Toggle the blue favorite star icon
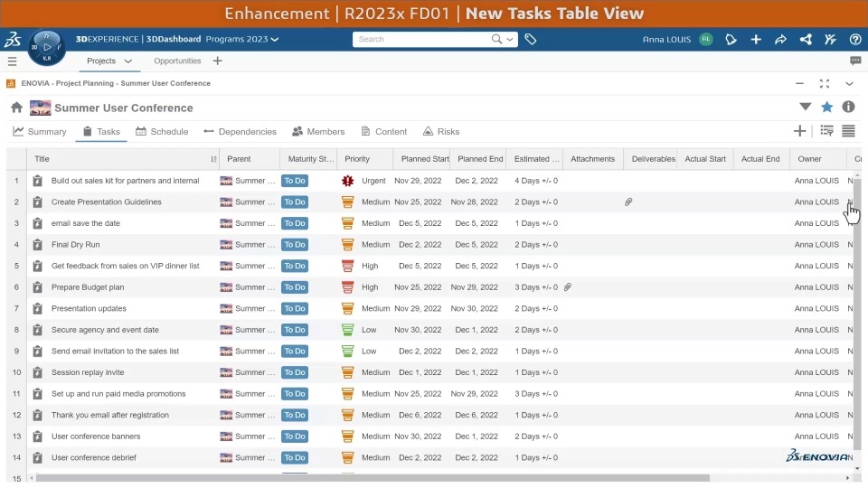Viewport: 868px width, 488px height. pyautogui.click(x=826, y=107)
